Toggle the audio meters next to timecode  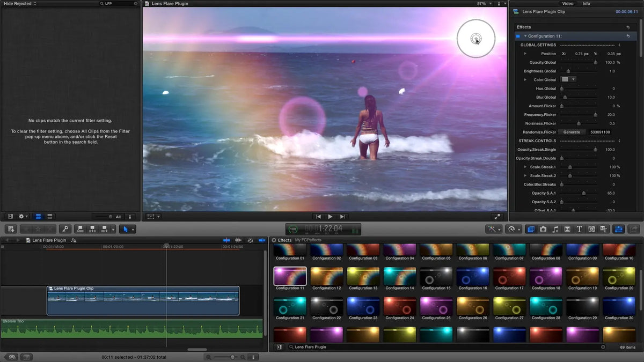click(354, 230)
